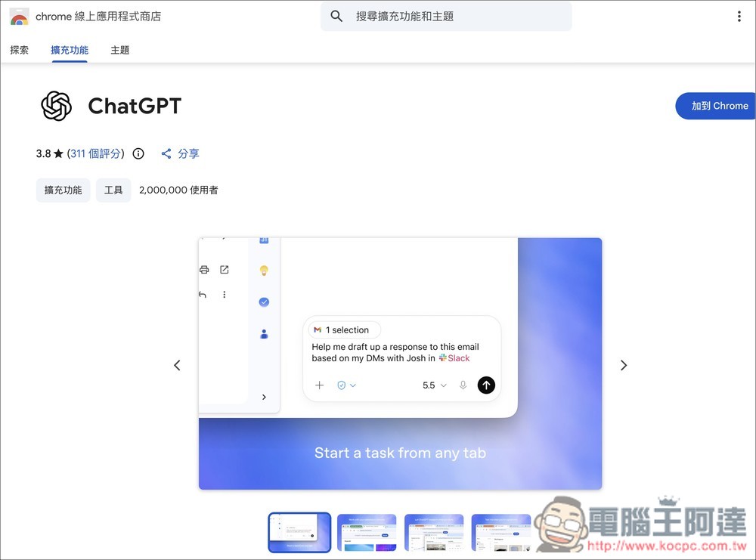The height and width of the screenshot is (560, 756).
Task: Click the 擴充功能 category chip
Action: click(64, 190)
